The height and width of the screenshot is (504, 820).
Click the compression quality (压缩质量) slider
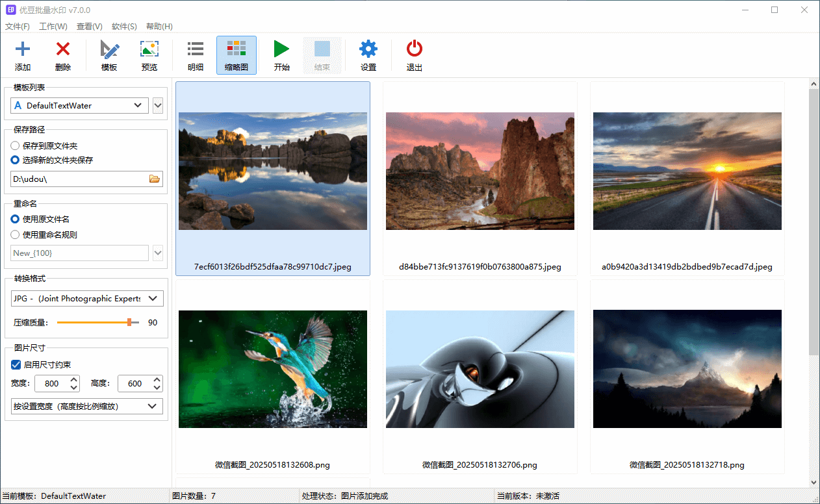click(97, 322)
